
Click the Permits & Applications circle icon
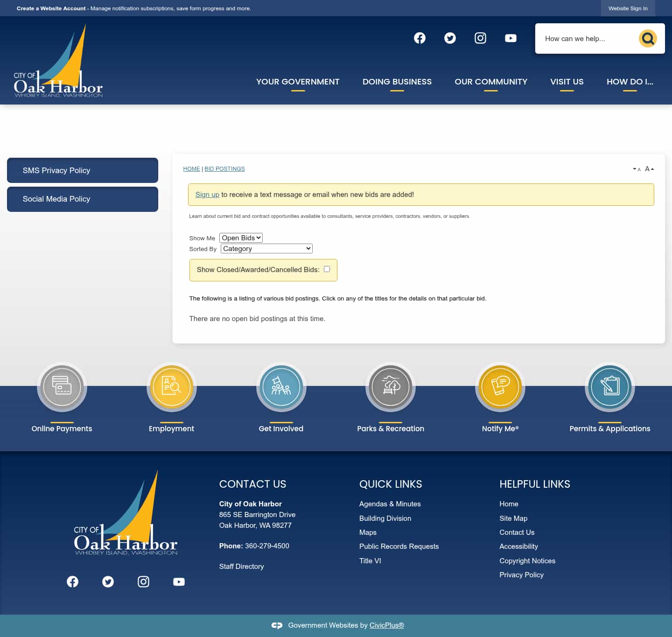[x=610, y=387]
